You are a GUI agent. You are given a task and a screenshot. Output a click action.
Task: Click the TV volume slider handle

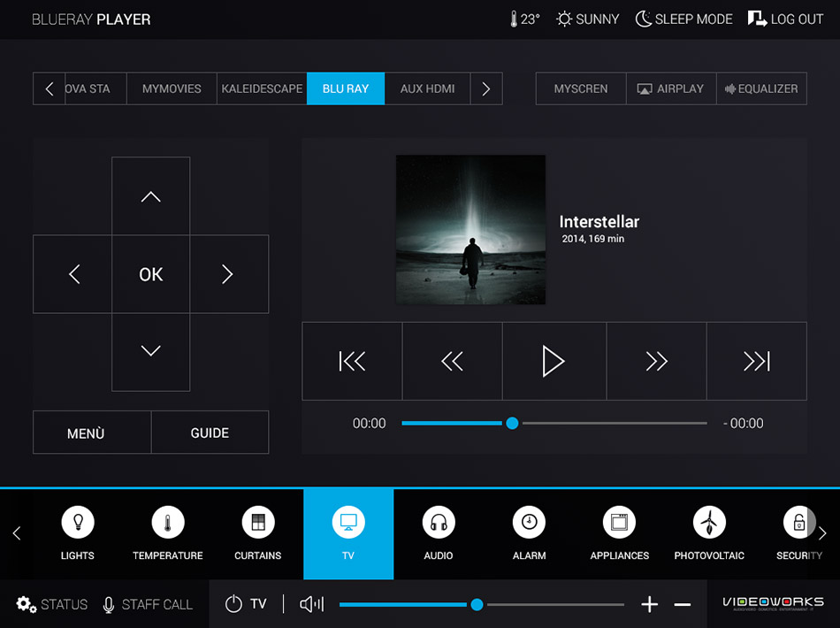click(x=477, y=605)
